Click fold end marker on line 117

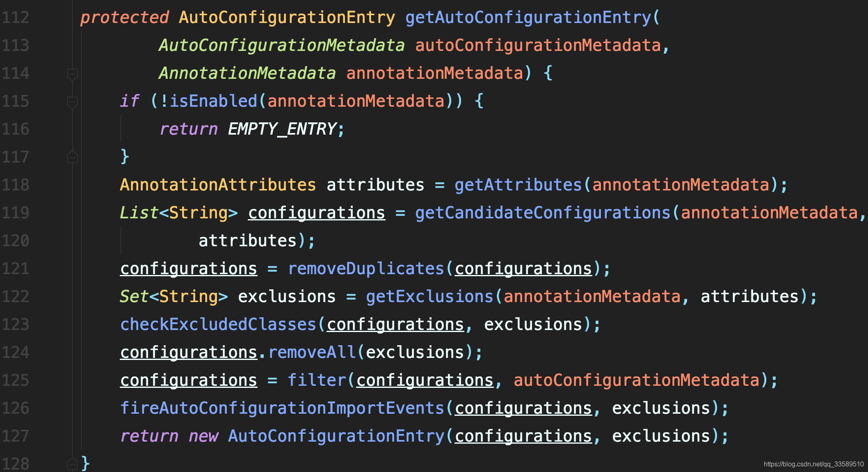[72, 157]
